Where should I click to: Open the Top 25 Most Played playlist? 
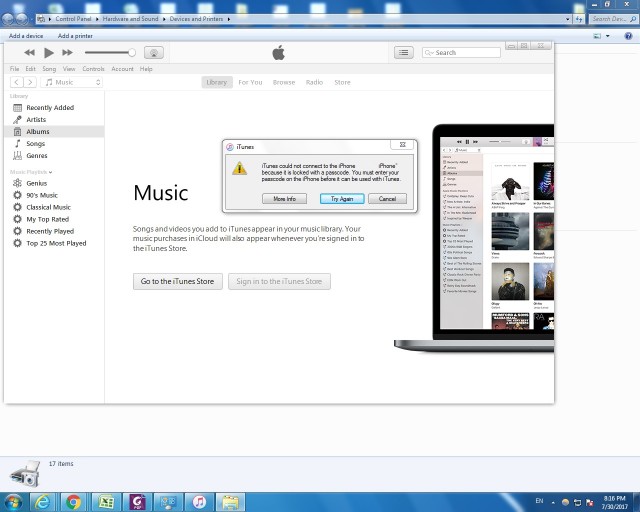54,243
